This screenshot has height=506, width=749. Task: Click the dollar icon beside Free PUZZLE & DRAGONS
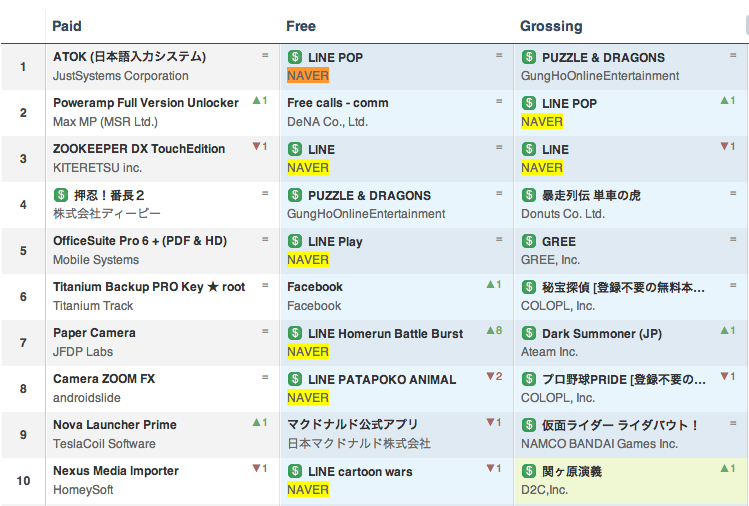(x=295, y=195)
